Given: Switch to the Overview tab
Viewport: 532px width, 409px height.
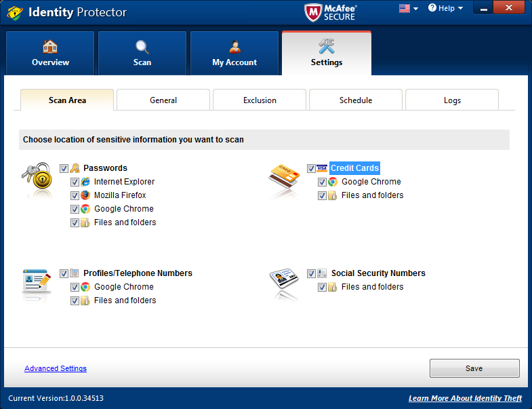Looking at the screenshot, I should click(x=50, y=54).
